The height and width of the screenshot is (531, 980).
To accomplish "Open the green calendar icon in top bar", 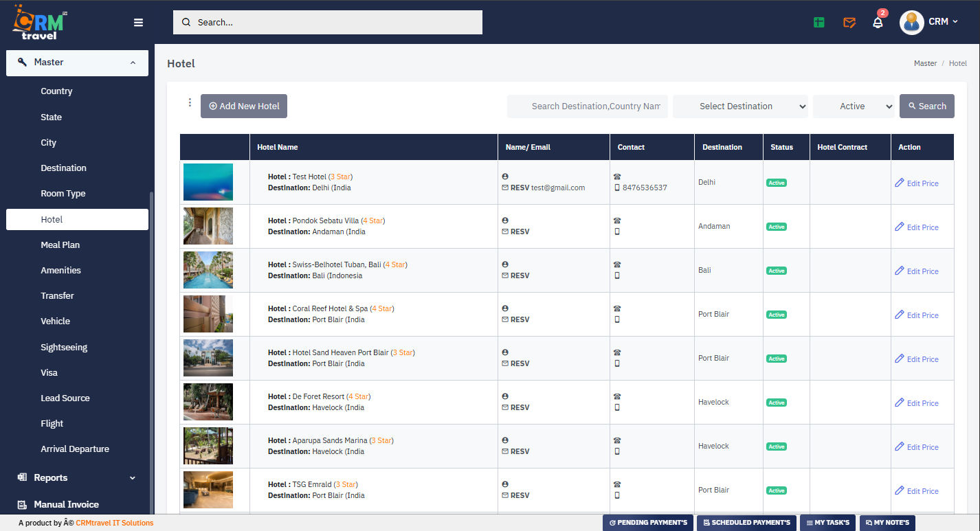I will tap(818, 22).
